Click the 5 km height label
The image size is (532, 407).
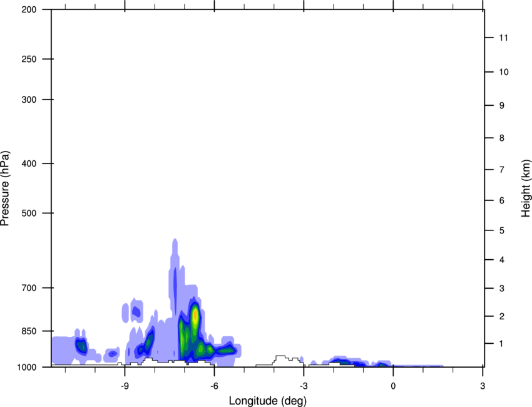coord(502,231)
